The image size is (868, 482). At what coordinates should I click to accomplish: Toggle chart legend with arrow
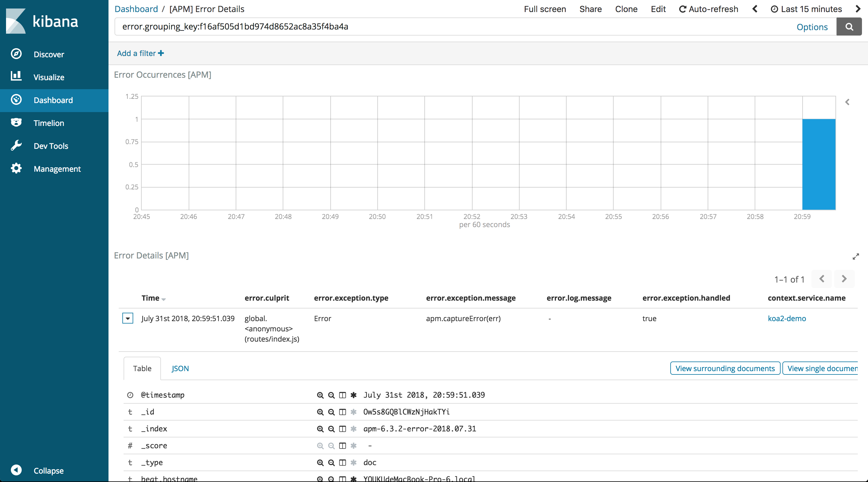click(x=847, y=102)
